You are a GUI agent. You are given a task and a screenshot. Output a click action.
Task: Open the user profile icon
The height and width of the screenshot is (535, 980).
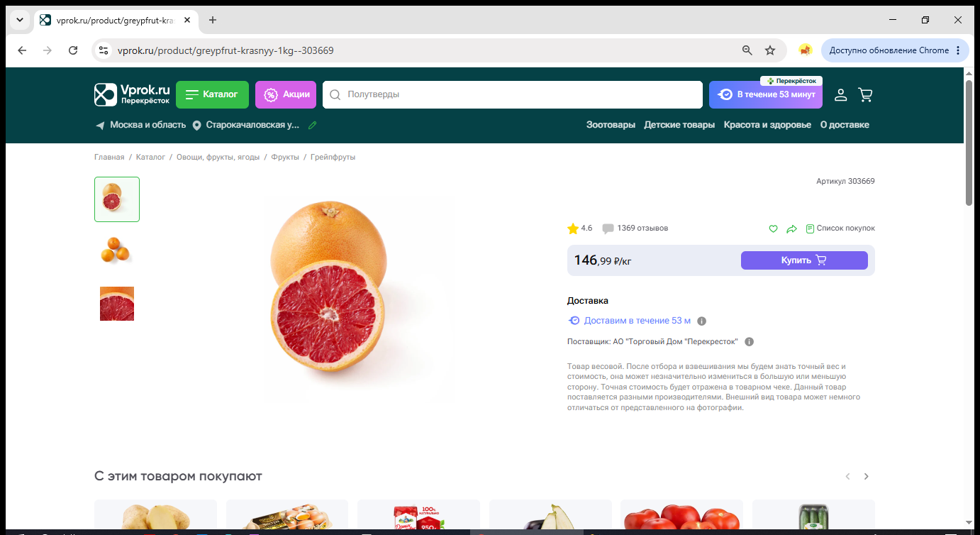point(840,94)
